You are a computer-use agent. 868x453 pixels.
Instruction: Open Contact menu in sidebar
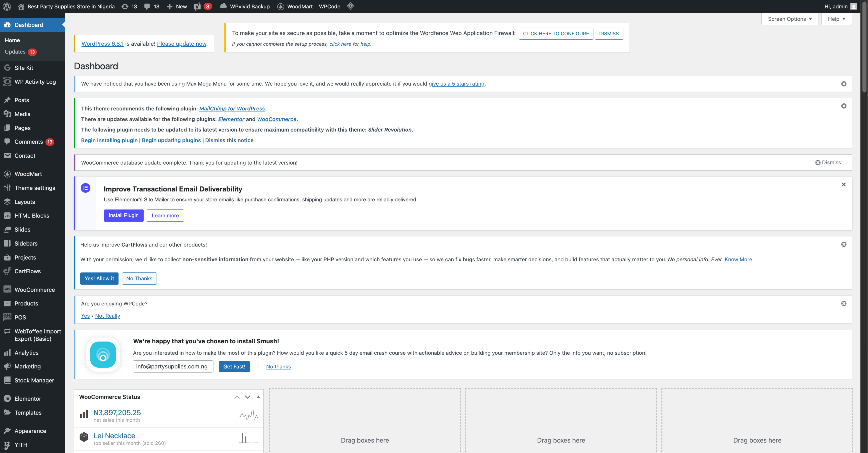32,156
